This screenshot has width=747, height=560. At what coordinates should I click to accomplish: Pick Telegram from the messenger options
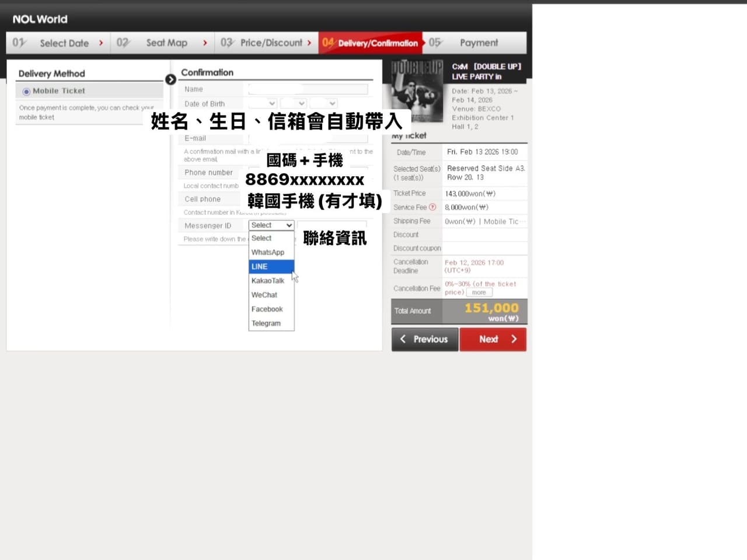(271, 323)
